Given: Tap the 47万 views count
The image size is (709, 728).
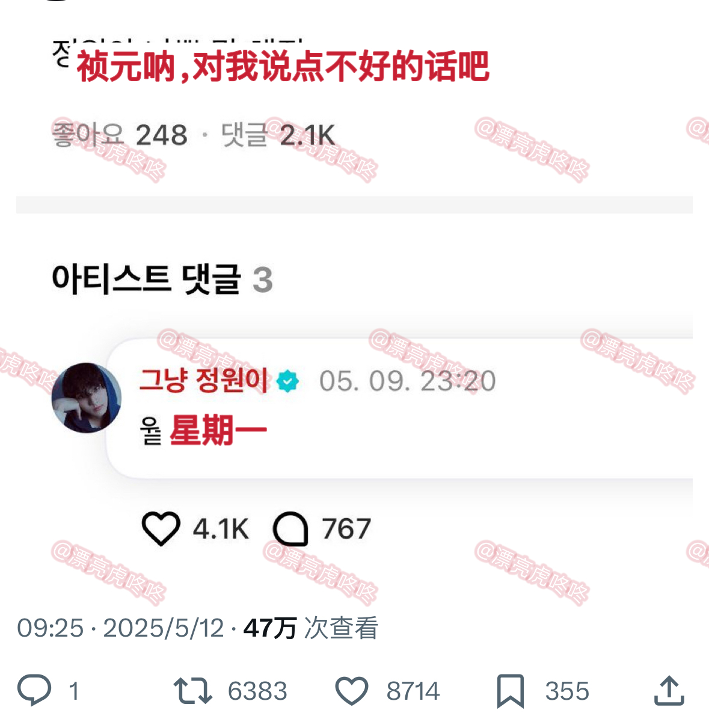Looking at the screenshot, I should point(270,628).
